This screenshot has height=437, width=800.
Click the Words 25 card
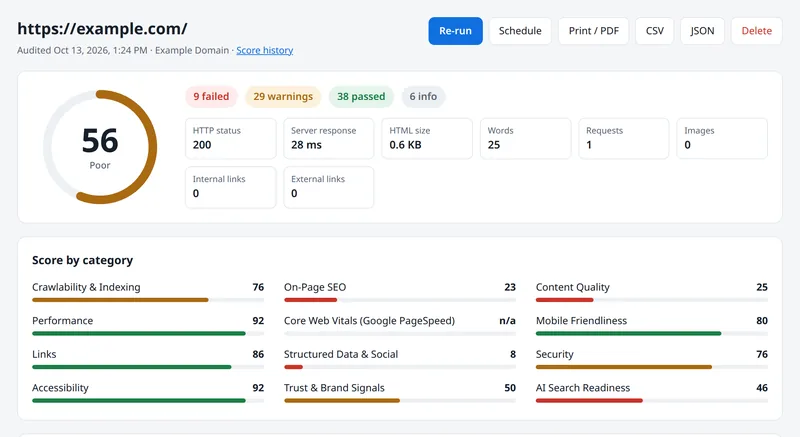point(526,138)
